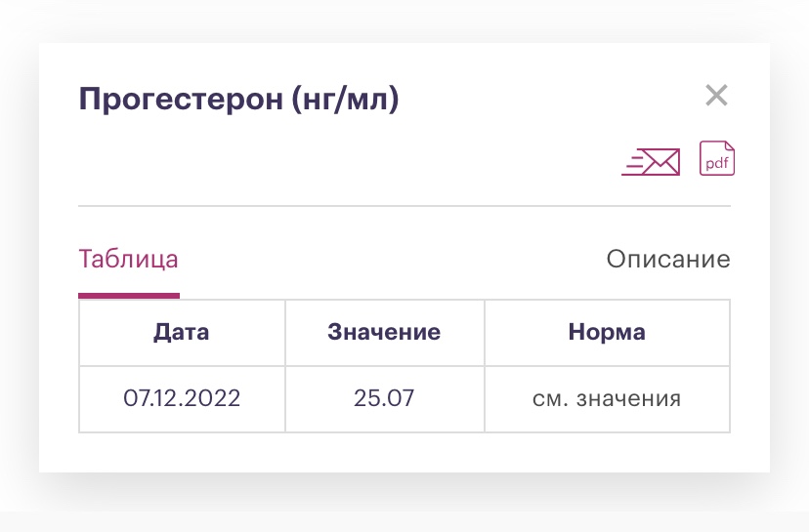Click the empty space between the two tabs
The height and width of the screenshot is (532, 809).
391,260
